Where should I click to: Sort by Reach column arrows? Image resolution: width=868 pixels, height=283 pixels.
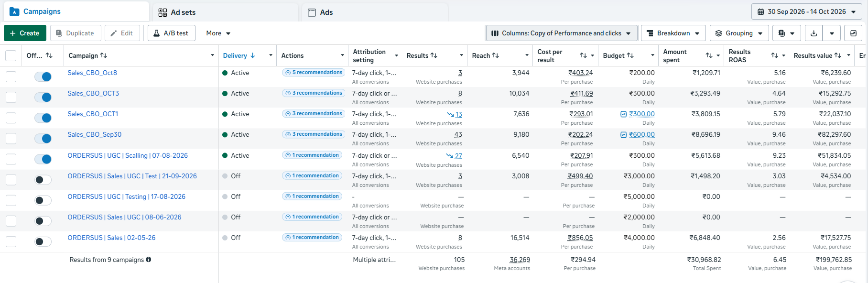[496, 55]
